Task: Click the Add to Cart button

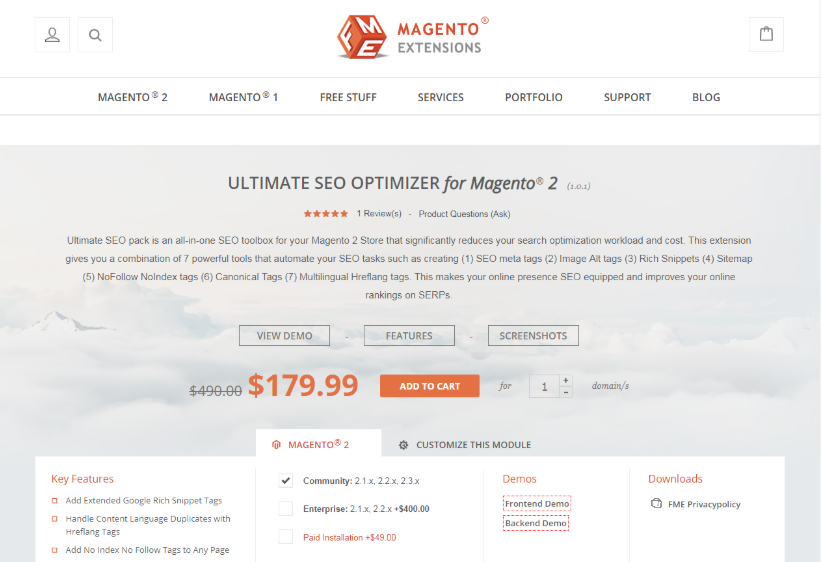Action: pyautogui.click(x=429, y=386)
